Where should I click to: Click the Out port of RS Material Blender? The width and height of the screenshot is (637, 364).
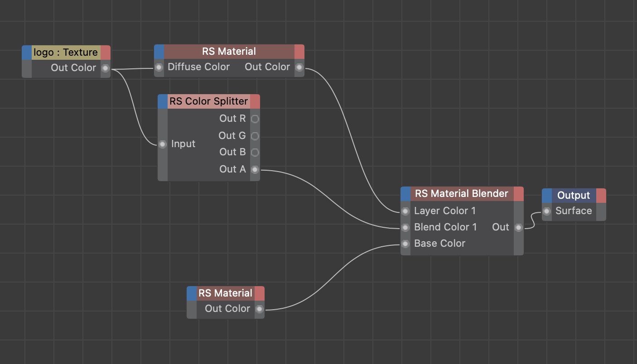pos(519,227)
